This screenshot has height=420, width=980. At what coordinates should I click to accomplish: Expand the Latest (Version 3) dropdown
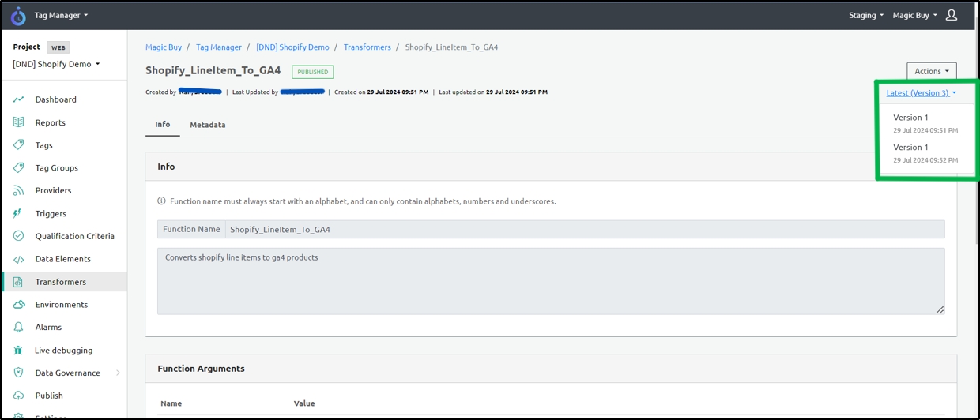(921, 93)
